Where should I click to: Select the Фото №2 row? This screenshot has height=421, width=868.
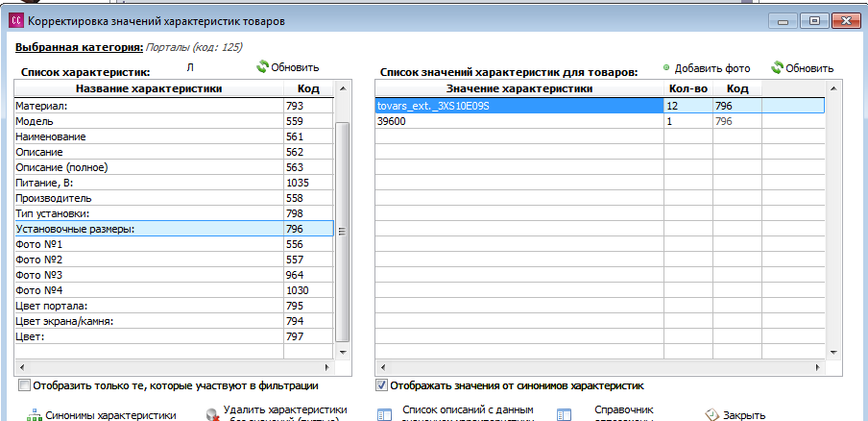pyautogui.click(x=174, y=260)
